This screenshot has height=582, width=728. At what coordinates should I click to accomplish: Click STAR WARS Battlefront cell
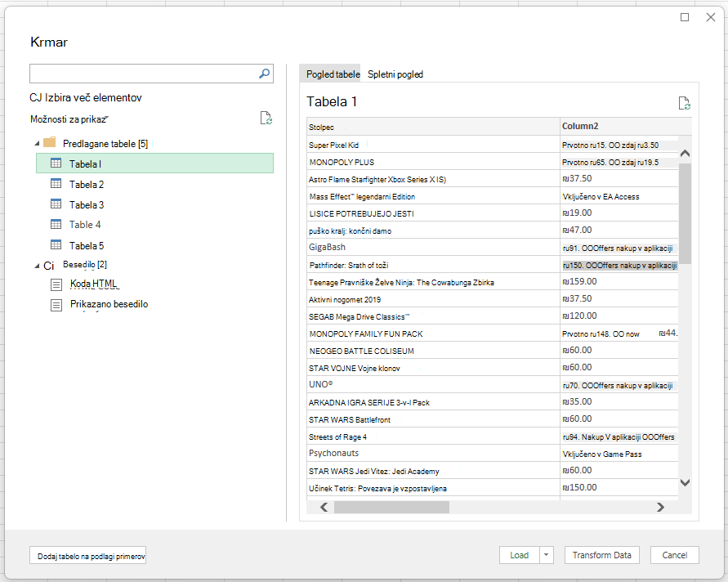[x=433, y=419]
